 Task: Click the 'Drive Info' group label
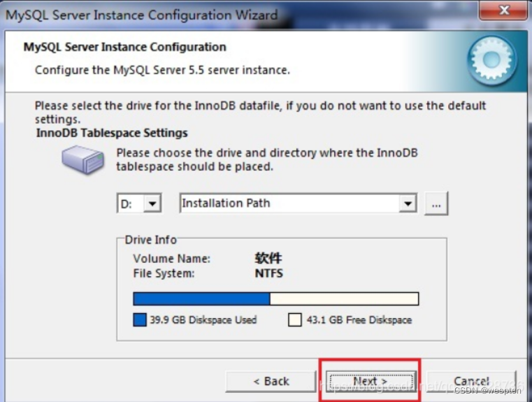150,240
